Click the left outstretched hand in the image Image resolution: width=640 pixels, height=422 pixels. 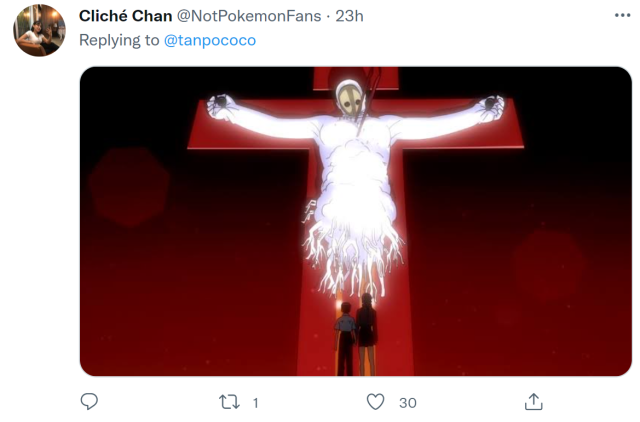(x=216, y=103)
